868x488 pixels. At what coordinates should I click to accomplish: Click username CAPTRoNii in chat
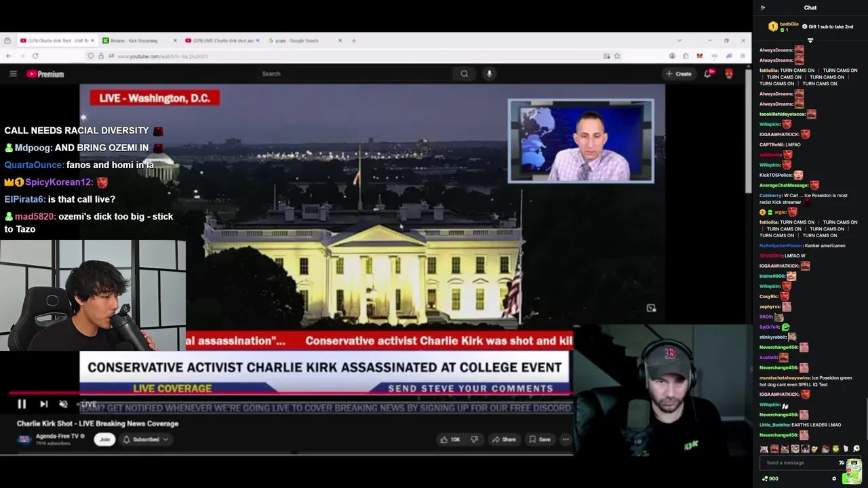pos(772,144)
